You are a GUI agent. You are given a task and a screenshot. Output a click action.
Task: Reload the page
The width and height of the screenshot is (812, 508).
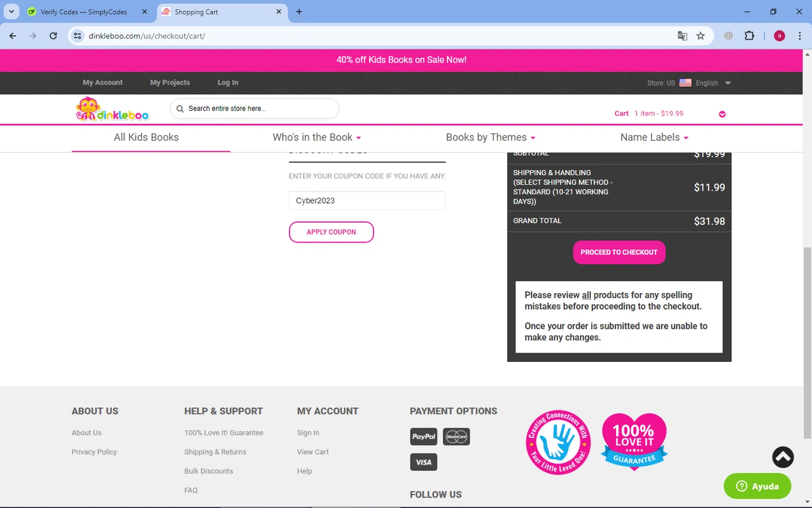click(x=53, y=36)
